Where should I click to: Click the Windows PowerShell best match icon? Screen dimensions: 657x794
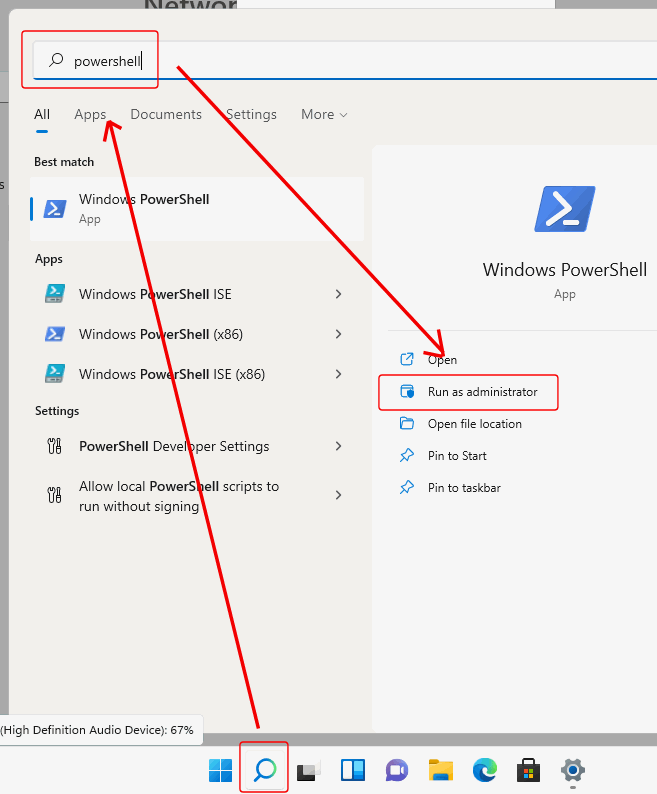coord(55,209)
